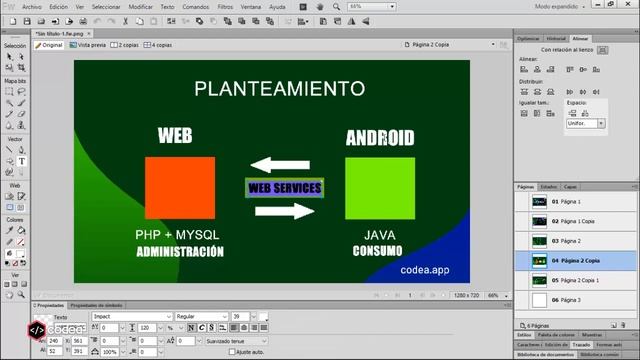
Task: Switch to 2 copias view
Action: [x=125, y=45]
